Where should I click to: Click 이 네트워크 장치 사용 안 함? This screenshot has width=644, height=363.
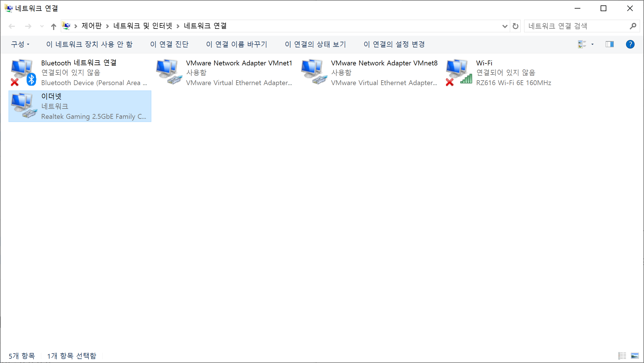(89, 44)
